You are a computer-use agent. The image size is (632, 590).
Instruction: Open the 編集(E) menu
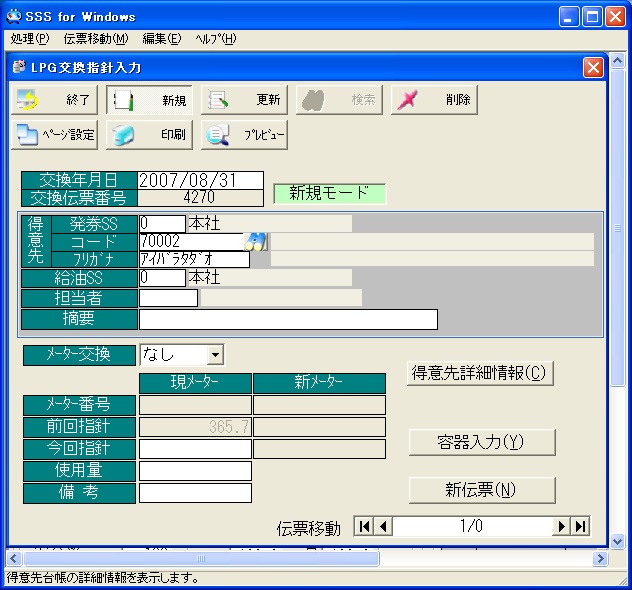[161, 39]
